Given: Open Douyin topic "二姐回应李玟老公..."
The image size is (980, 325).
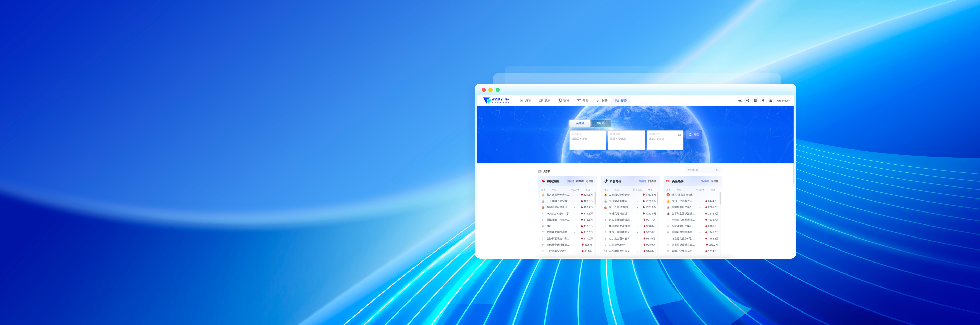Looking at the screenshot, I should (620, 195).
